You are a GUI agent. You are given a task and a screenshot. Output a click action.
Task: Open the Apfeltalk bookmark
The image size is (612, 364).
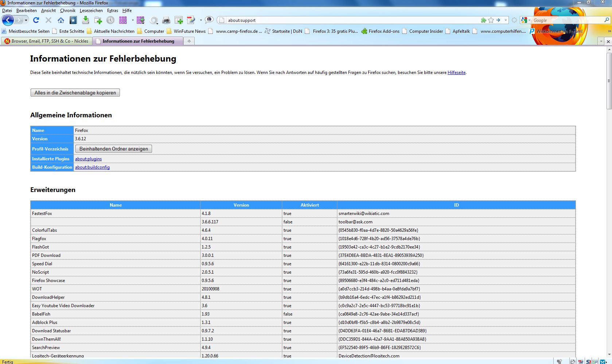click(x=458, y=31)
